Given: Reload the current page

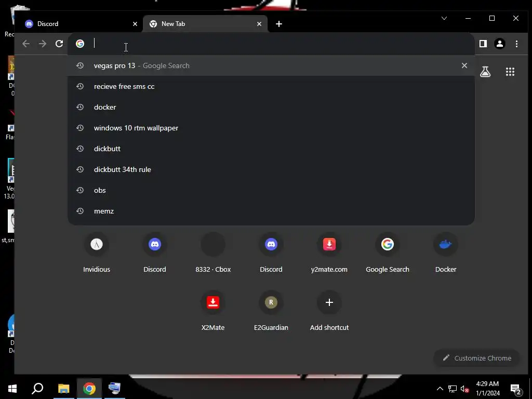Looking at the screenshot, I should coord(59,44).
